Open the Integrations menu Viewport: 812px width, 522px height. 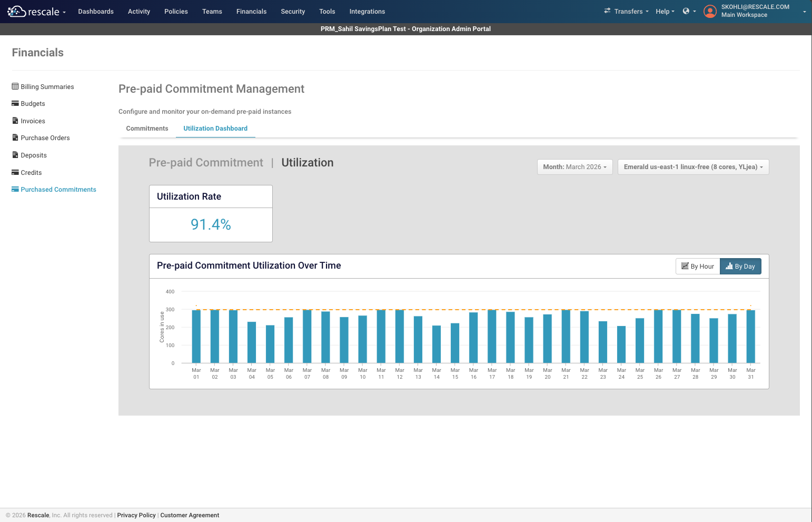point(367,12)
